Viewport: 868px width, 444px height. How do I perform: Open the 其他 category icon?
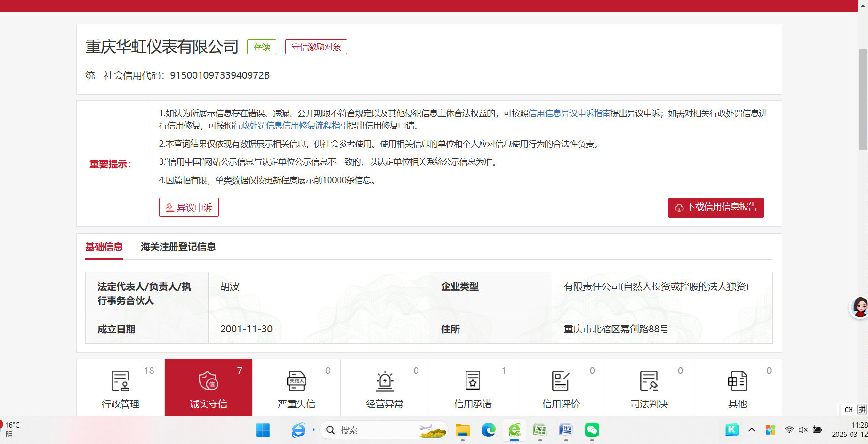coord(737,381)
